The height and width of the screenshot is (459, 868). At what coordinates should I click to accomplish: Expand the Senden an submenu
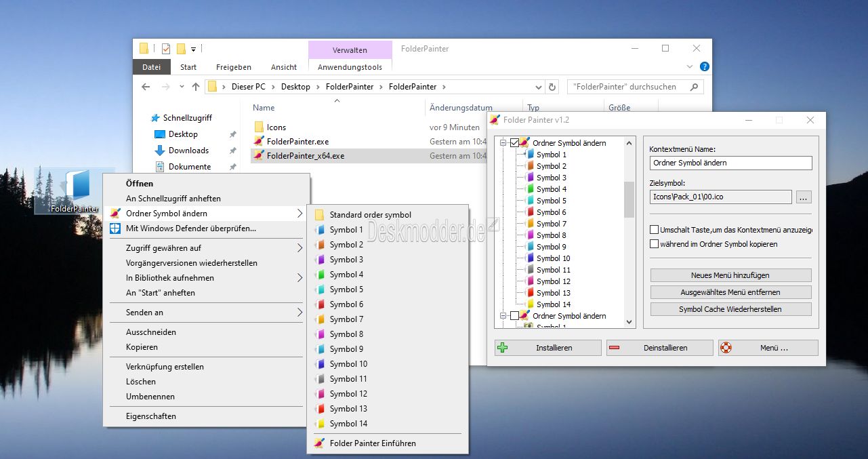[x=300, y=313]
